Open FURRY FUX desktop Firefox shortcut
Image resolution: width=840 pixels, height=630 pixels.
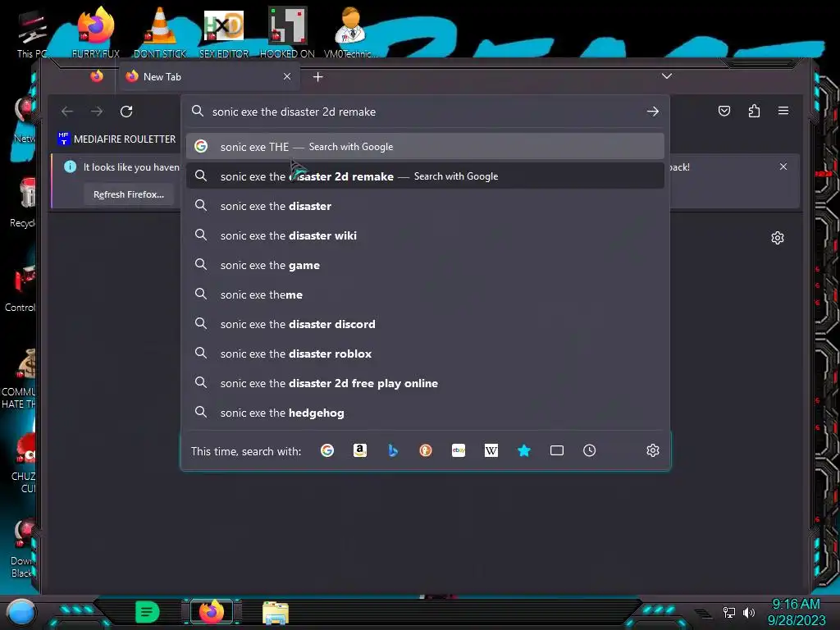click(x=95, y=32)
